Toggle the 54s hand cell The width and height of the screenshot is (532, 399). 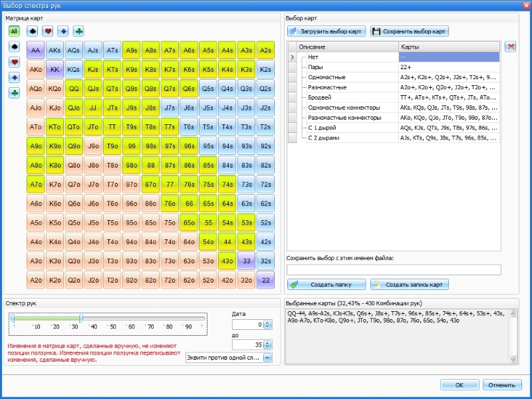tap(227, 223)
